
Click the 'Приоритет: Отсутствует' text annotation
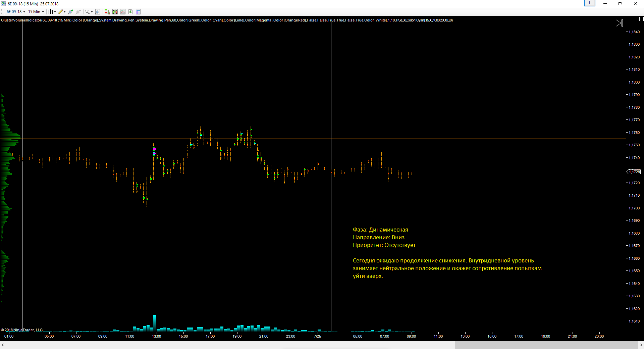[384, 245]
